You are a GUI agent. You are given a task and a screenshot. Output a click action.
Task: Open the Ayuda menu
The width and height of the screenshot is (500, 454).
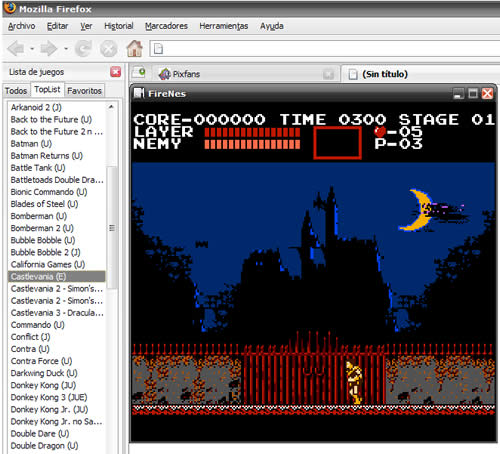tap(272, 26)
